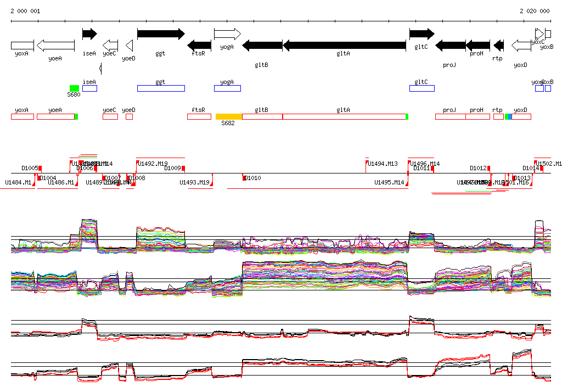Select the orange S682 segment box
The width and height of the screenshot is (562, 392).
[229, 116]
